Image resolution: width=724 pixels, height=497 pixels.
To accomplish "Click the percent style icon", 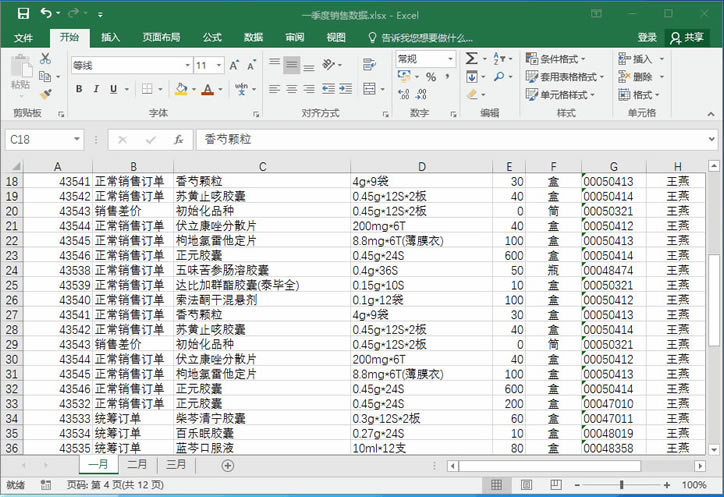I will tap(431, 77).
